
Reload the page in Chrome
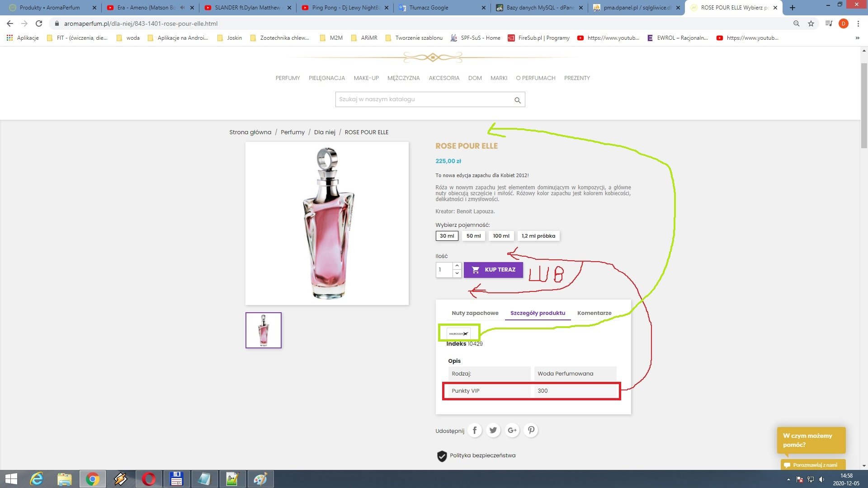click(x=39, y=23)
